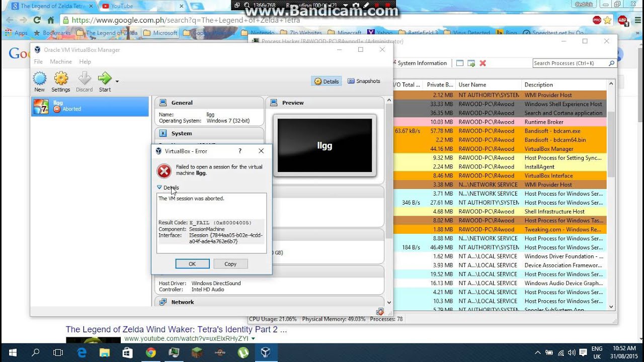Viewport: 644px width, 362px height.
Task: Click Minecraft icon on taskbar
Action: tap(196, 353)
